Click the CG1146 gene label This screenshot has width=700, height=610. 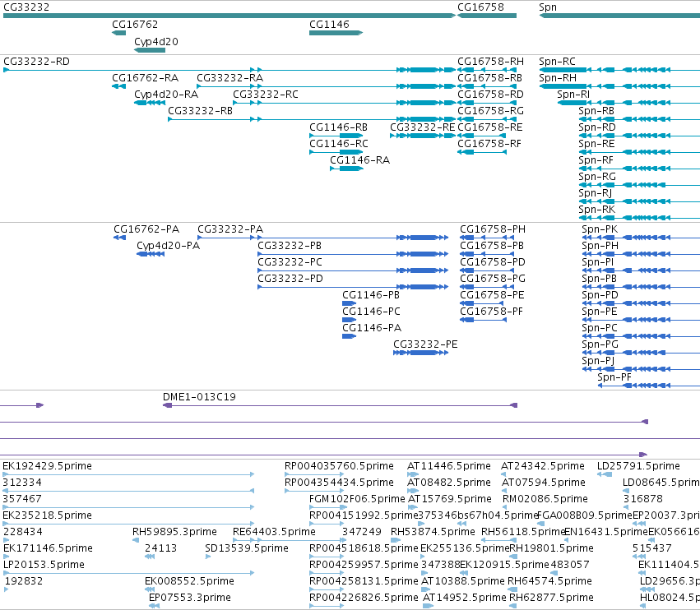coord(329,25)
